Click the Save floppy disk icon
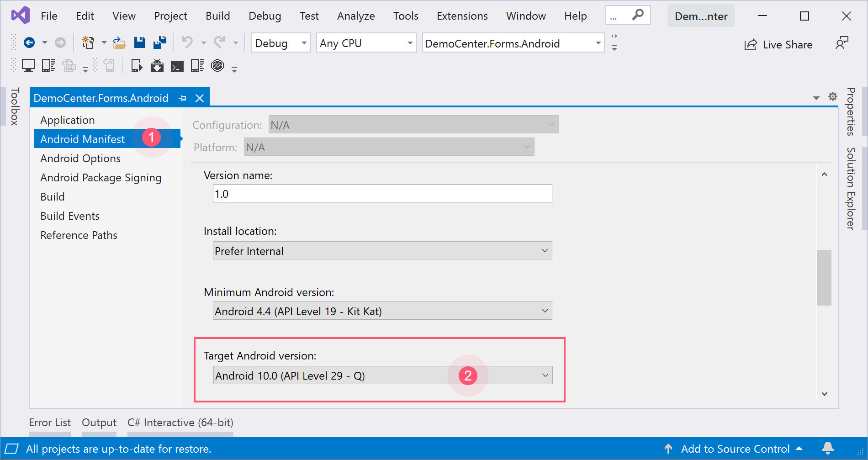 click(139, 43)
